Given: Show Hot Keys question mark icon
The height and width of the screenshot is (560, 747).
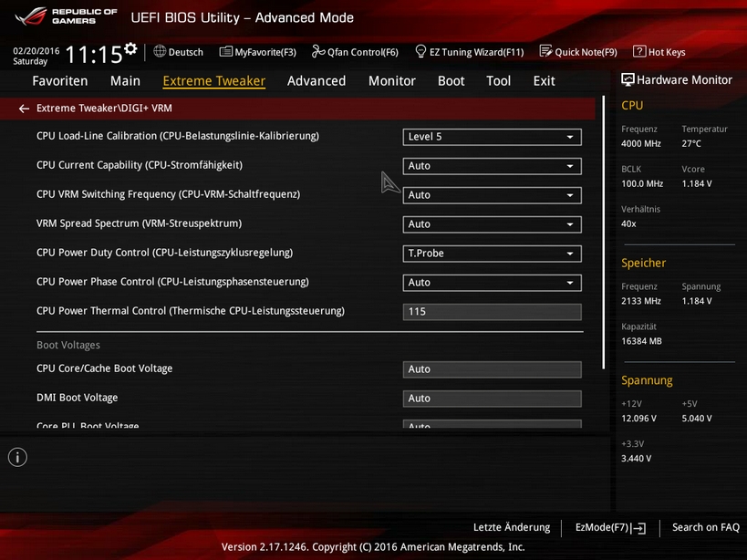Looking at the screenshot, I should coord(639,51).
